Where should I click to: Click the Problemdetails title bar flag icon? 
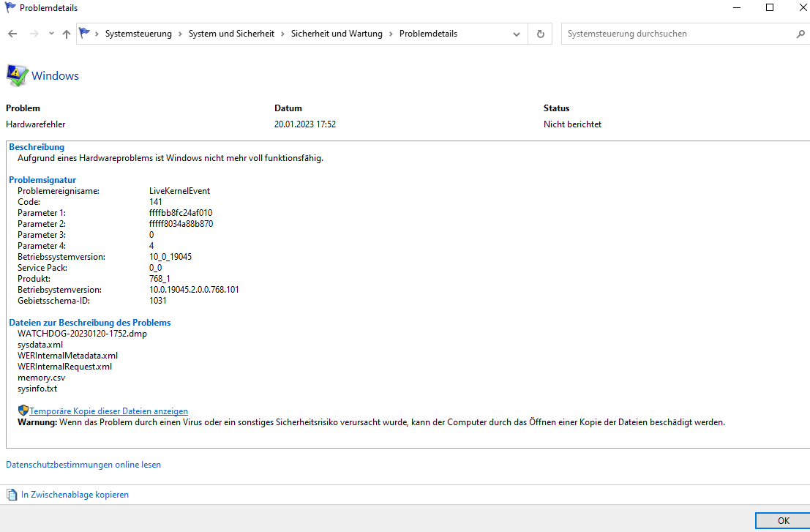tap(10, 7)
